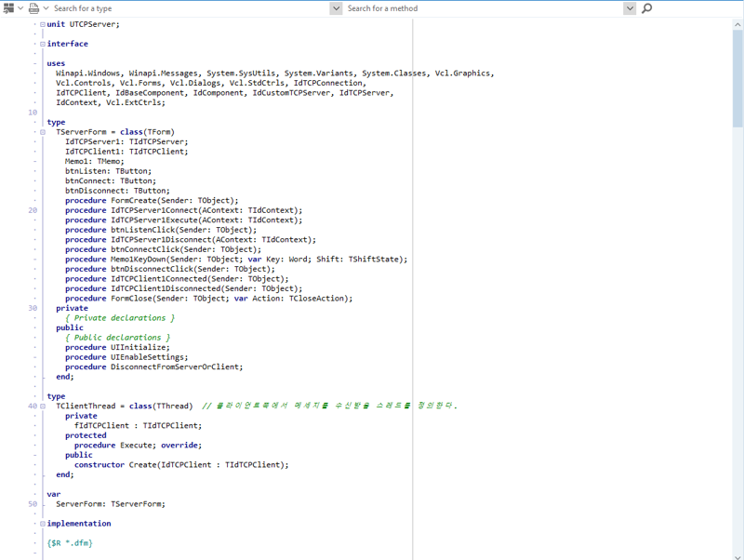Click the IdTCPServer1Disconnect procedure declaration
This screenshot has height=560, width=744.
(x=191, y=240)
